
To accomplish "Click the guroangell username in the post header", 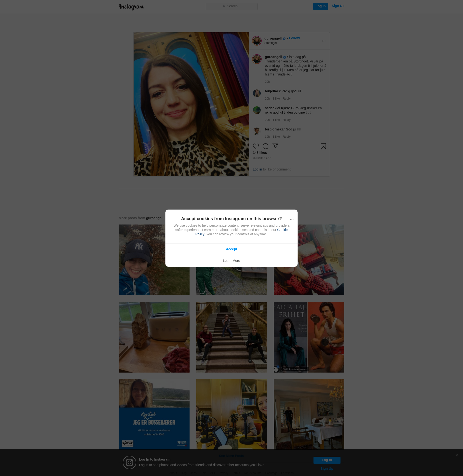I will tap(273, 38).
